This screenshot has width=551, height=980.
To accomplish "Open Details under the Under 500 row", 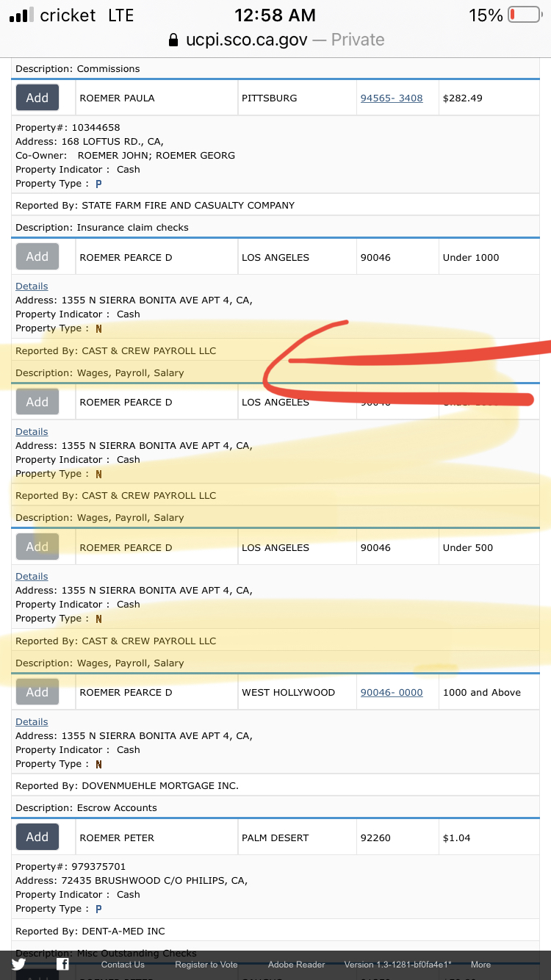I will (32, 576).
